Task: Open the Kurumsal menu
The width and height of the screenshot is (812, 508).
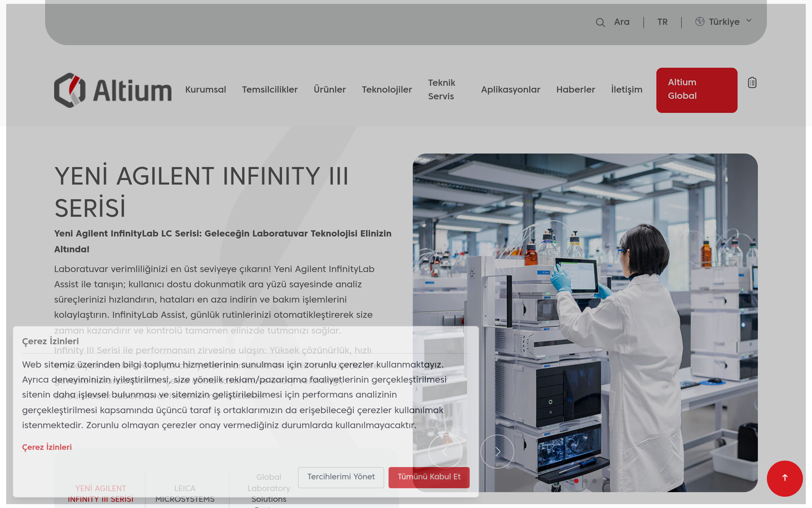Action: point(205,90)
